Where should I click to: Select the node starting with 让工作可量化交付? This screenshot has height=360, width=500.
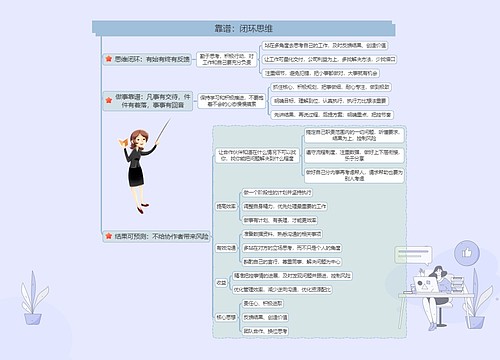click(329, 59)
